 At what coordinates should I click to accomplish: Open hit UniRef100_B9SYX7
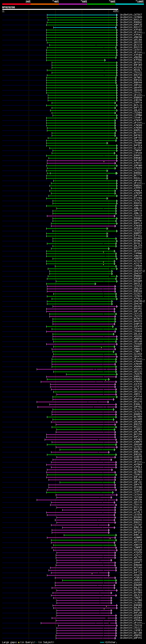[131, 27]
